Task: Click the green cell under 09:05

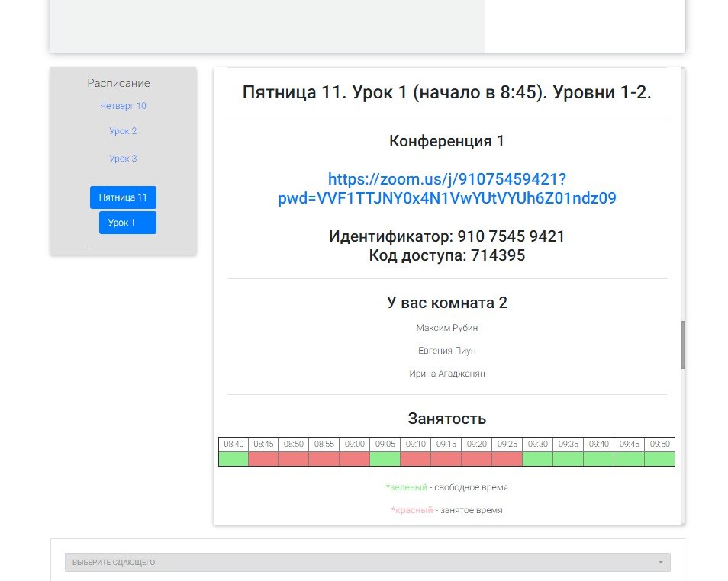Action: coord(385,459)
